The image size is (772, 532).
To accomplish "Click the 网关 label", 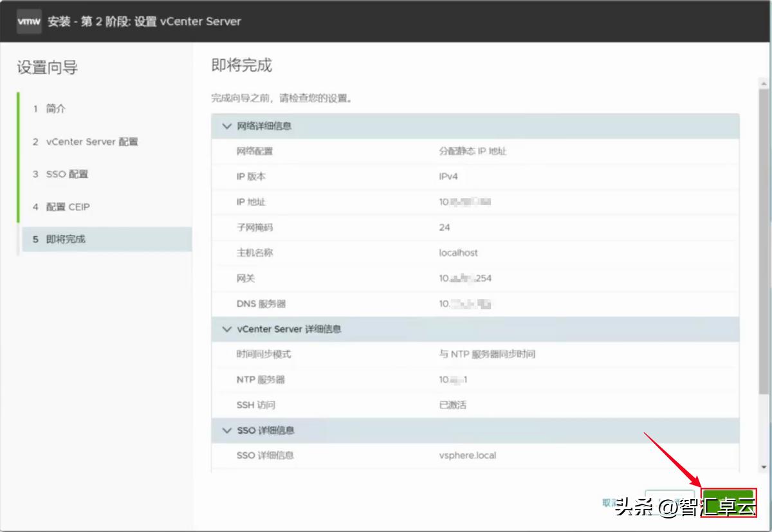I will click(246, 279).
